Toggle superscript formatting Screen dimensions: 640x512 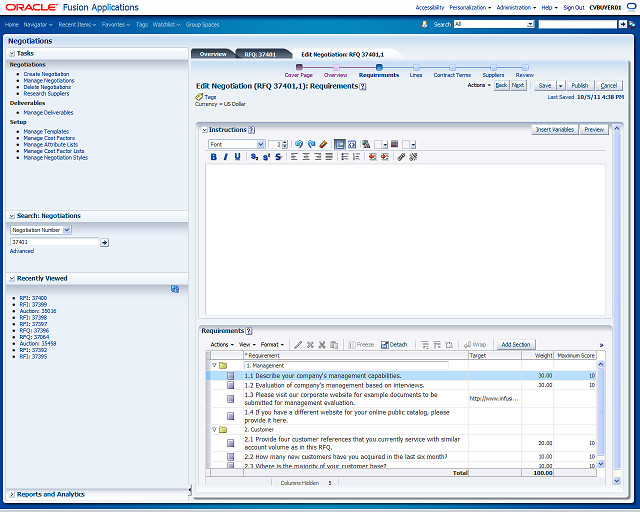[266, 157]
